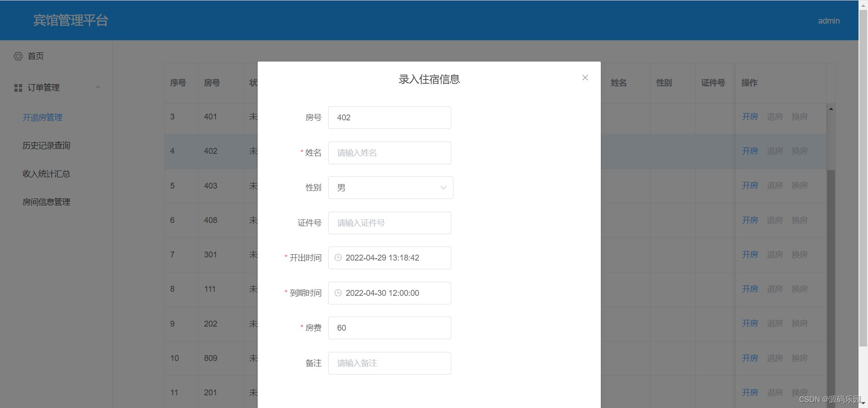Click the clock icon in 到期时间 field
Image resolution: width=868 pixels, height=408 pixels.
coord(338,293)
